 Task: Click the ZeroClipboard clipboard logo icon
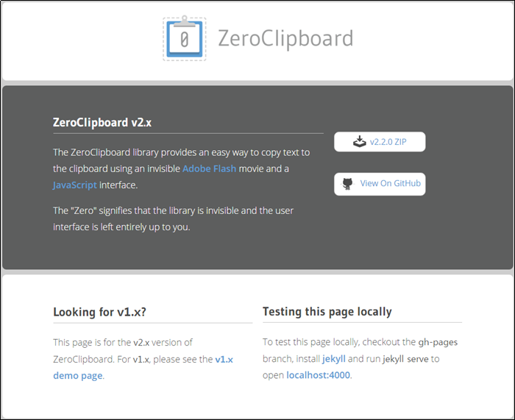tap(184, 38)
